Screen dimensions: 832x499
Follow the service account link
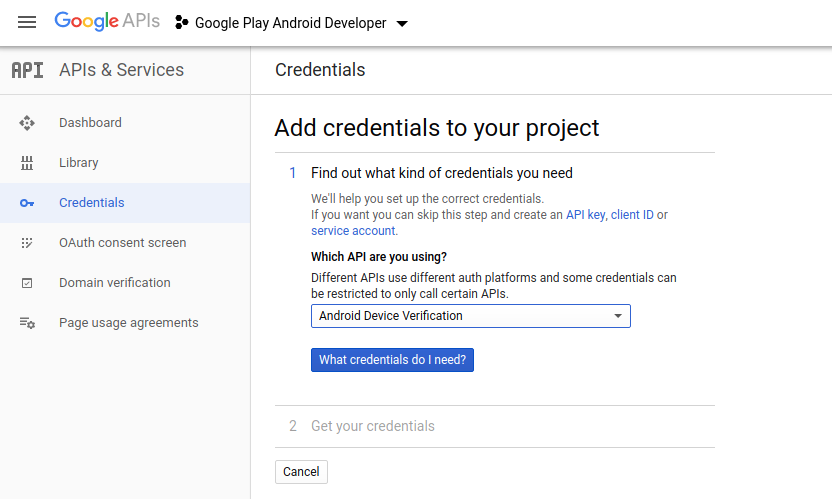353,231
